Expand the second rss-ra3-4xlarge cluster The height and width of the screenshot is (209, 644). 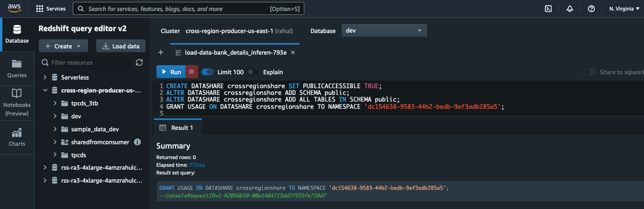45,180
